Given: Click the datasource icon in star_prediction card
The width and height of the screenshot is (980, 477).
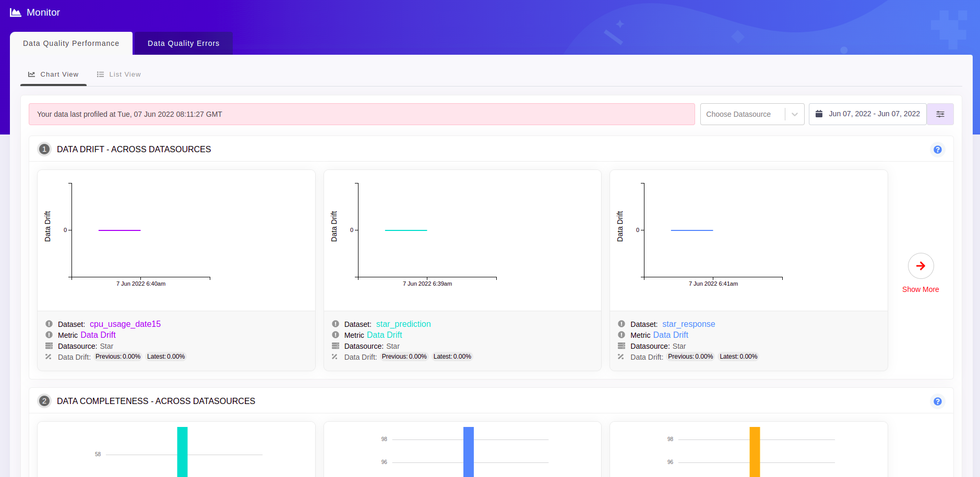Looking at the screenshot, I should click(336, 346).
